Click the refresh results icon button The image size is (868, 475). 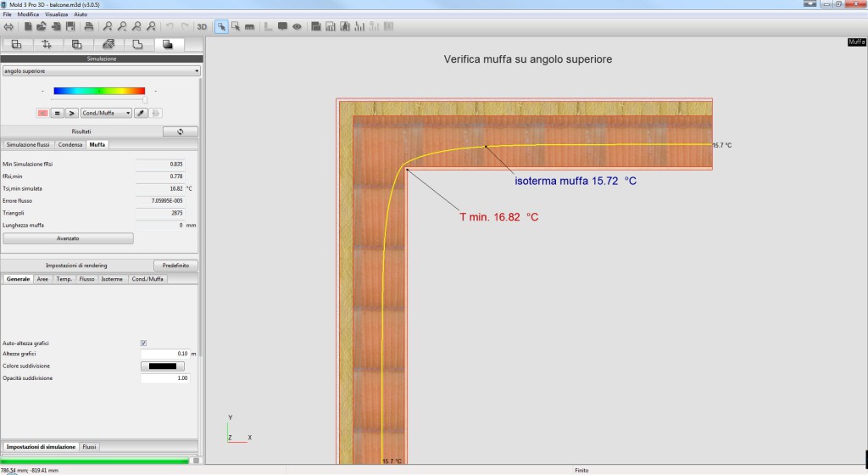point(180,131)
